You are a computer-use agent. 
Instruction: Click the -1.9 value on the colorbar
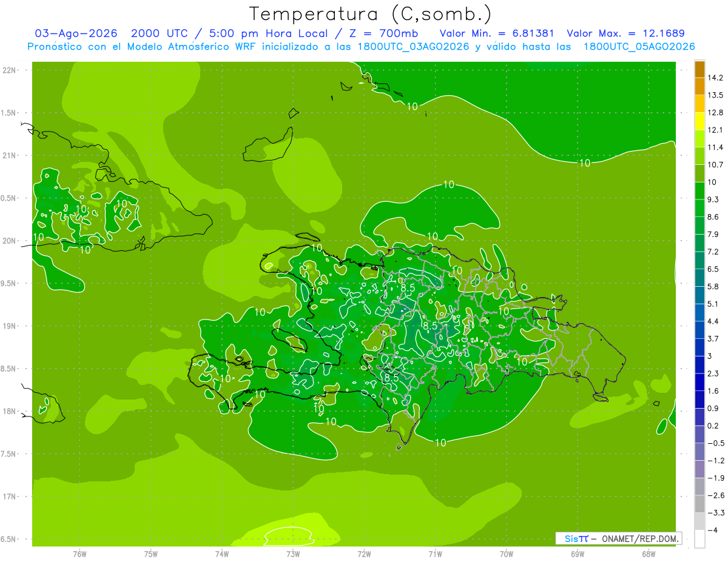click(x=716, y=478)
